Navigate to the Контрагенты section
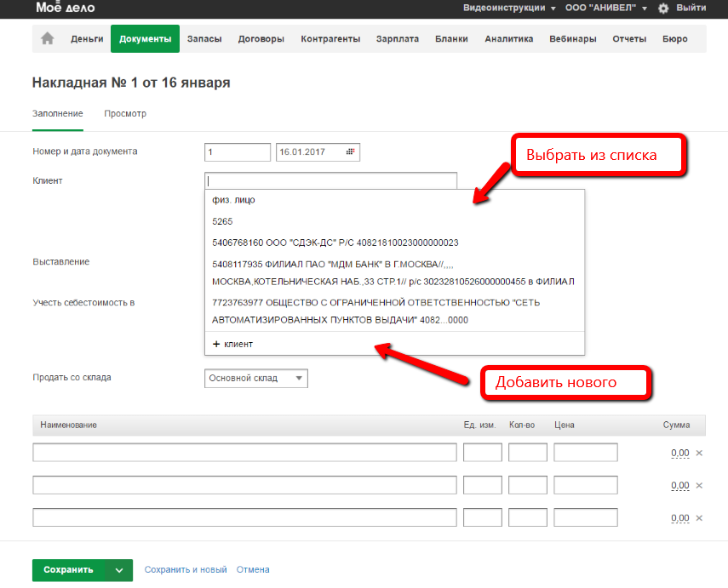 pyautogui.click(x=330, y=39)
